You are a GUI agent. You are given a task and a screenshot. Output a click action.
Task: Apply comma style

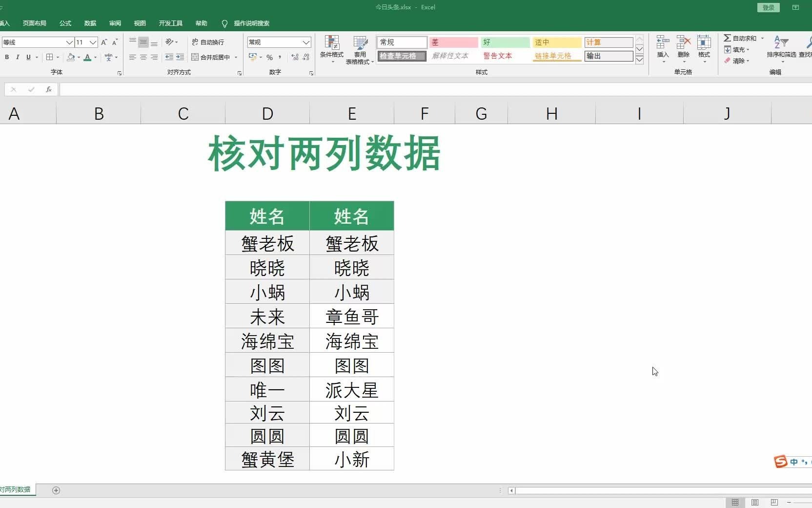click(x=280, y=57)
